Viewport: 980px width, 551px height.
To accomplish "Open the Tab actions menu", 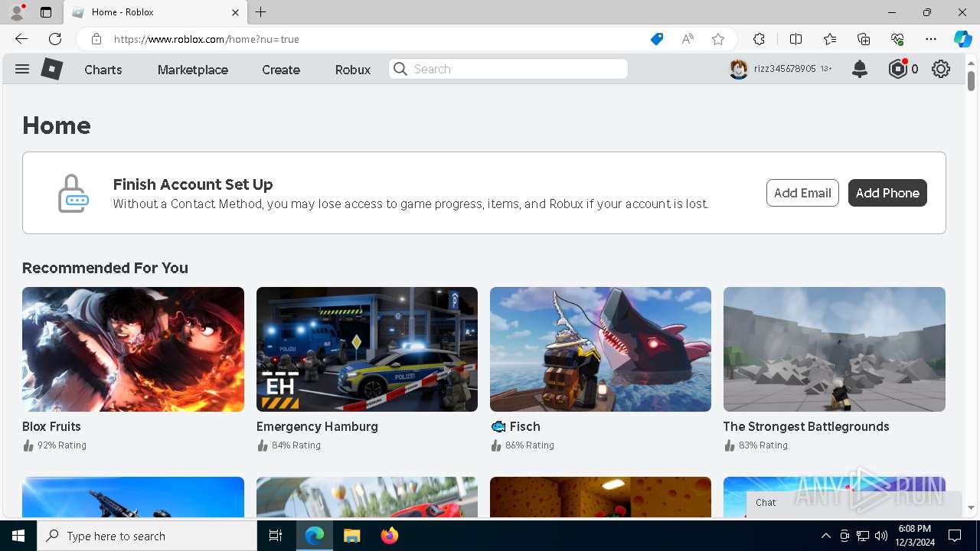I will tap(46, 12).
